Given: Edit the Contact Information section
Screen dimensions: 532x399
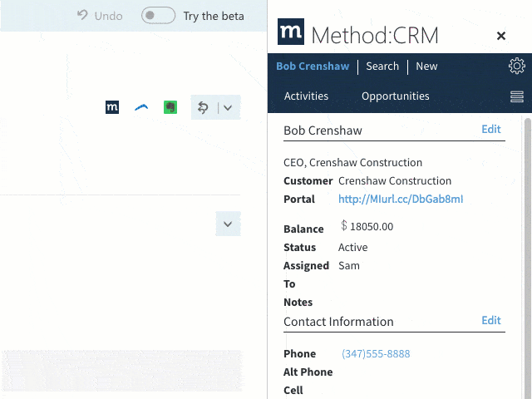Looking at the screenshot, I should point(491,320).
